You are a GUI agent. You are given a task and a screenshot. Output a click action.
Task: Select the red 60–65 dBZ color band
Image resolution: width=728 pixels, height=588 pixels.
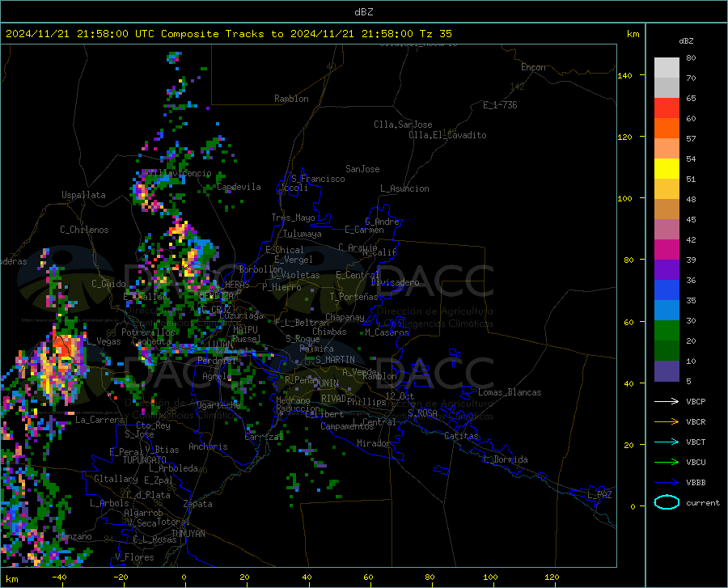667,108
